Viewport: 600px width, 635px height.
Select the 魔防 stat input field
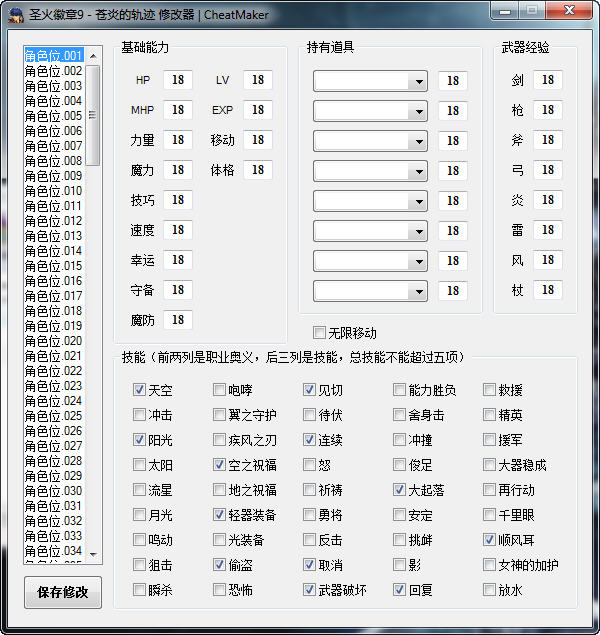[x=178, y=320]
